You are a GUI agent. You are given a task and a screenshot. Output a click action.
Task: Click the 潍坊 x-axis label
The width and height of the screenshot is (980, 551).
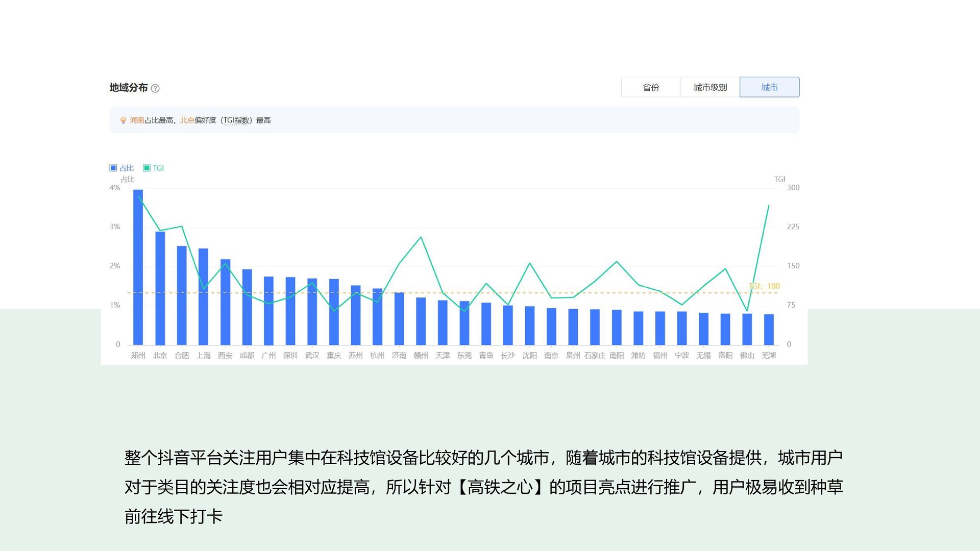point(638,355)
